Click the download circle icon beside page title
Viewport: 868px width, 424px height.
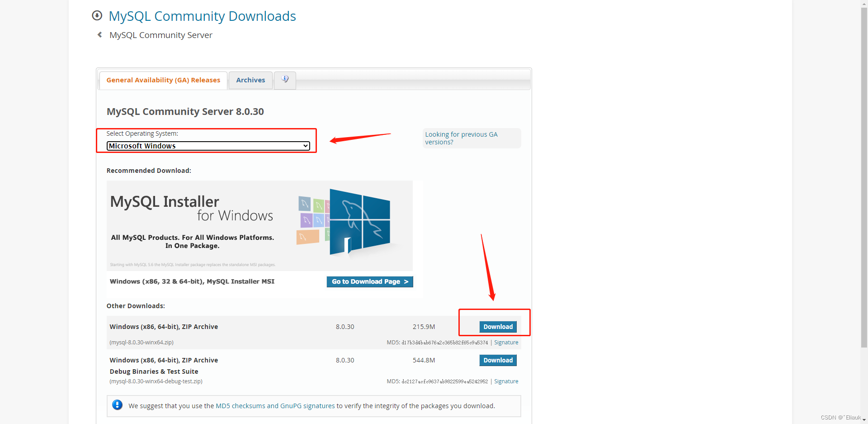pos(97,16)
